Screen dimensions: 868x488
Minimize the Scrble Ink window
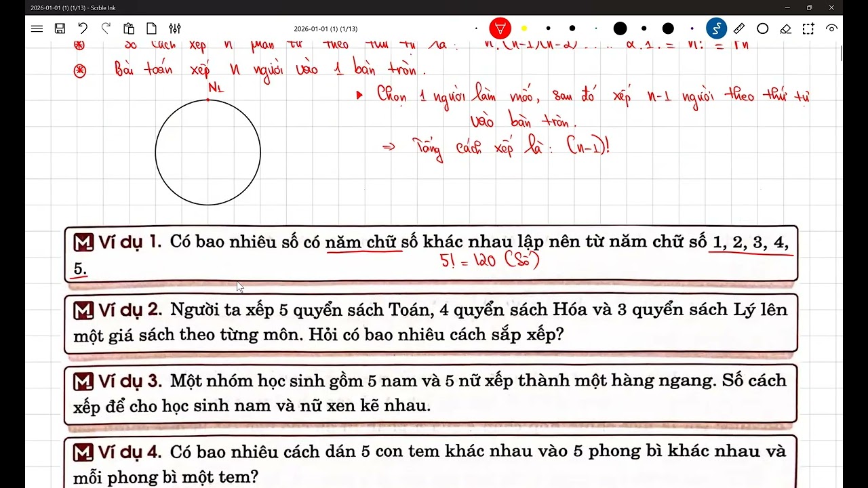pos(787,7)
